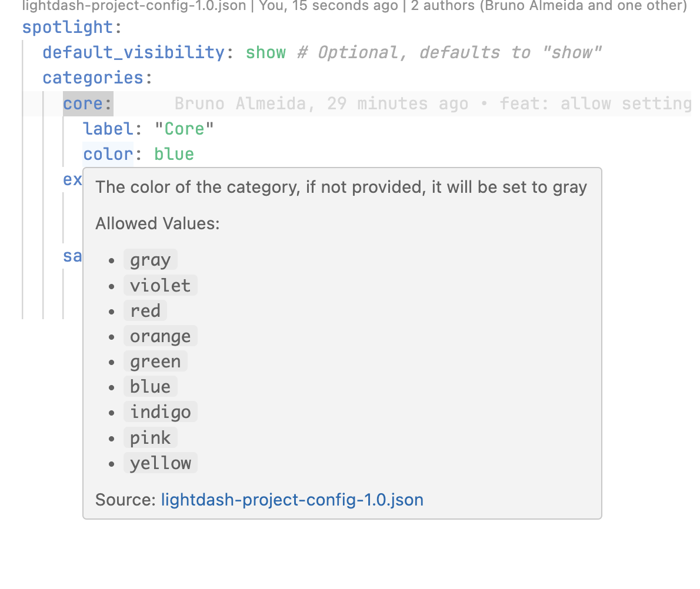Click yellow in the allowed values list
The image size is (700, 589).
pos(160,463)
